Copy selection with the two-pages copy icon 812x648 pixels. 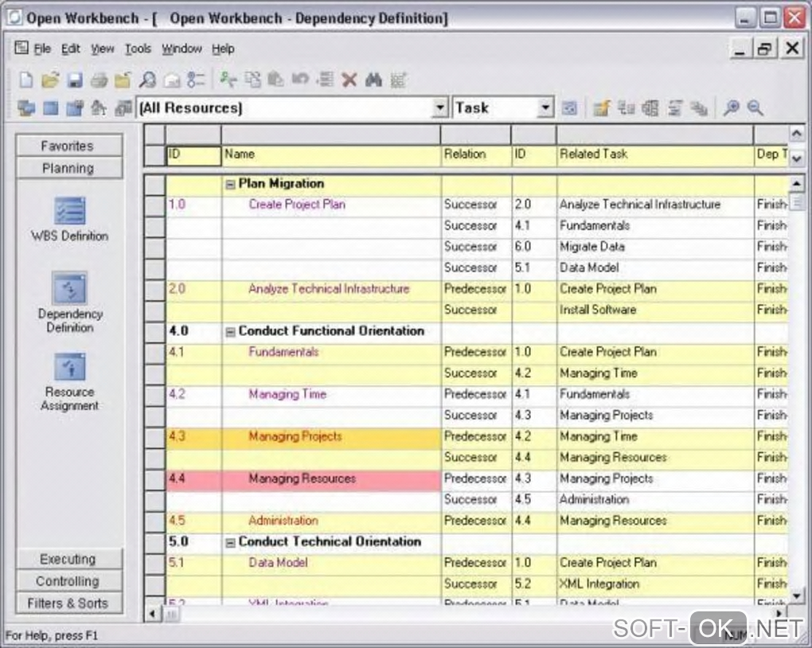252,80
